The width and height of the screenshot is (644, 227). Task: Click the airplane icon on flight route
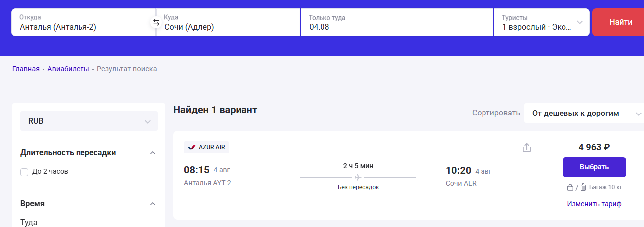click(358, 177)
